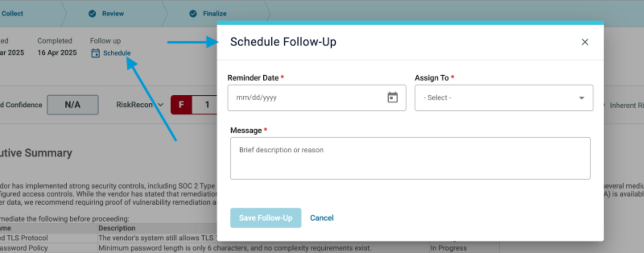Click the Assign To dropdown arrow

tap(582, 98)
